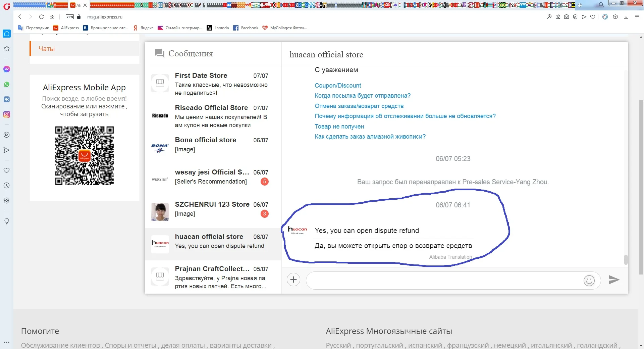
Task: Open Bona official store conversation
Action: [x=213, y=148]
